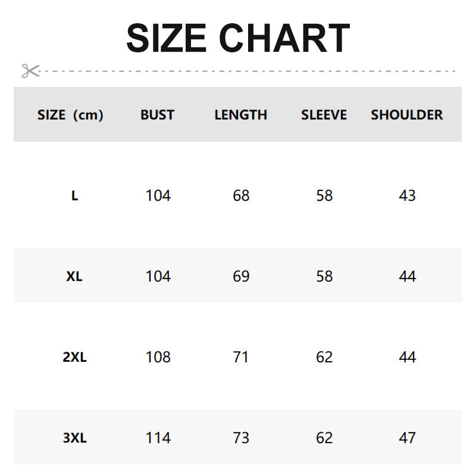Click the SIZE CHART title
Viewport: 476px width, 476px height.
[x=238, y=38]
